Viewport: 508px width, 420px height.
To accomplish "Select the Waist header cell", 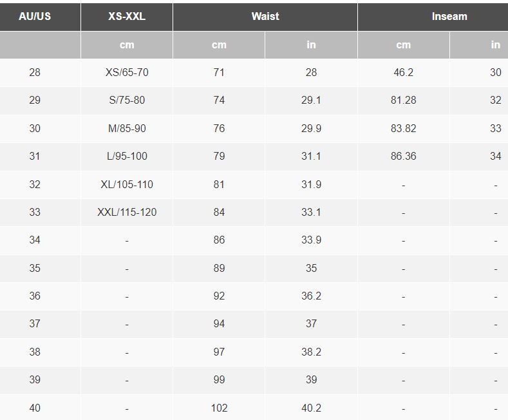I will click(x=265, y=16).
